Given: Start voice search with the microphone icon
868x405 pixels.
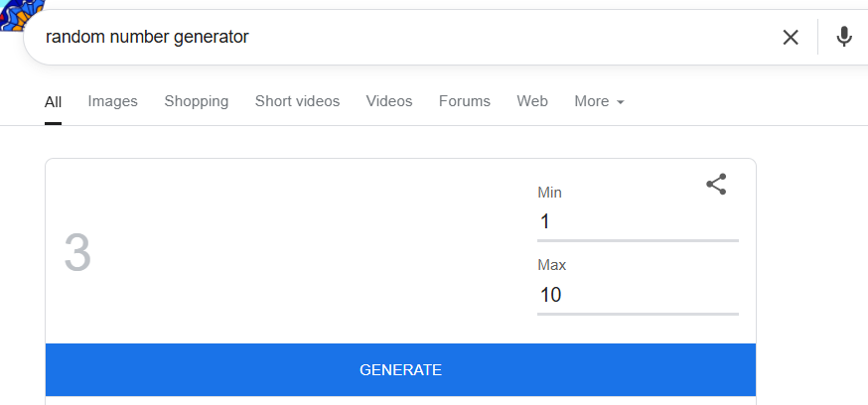Looking at the screenshot, I should click(844, 38).
